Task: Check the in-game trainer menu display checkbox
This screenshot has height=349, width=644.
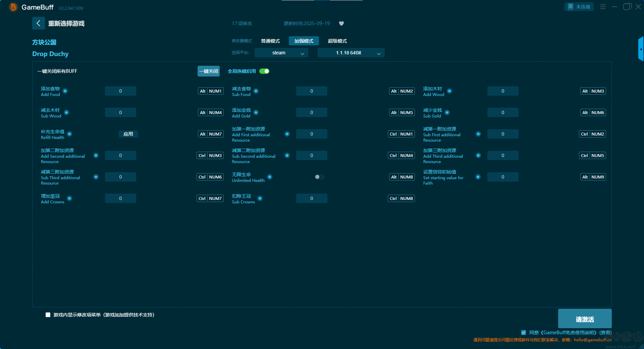Action: tap(48, 315)
